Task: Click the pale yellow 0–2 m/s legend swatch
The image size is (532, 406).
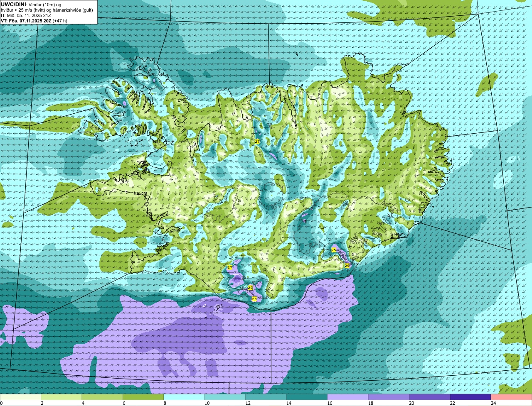Action: click(20, 397)
